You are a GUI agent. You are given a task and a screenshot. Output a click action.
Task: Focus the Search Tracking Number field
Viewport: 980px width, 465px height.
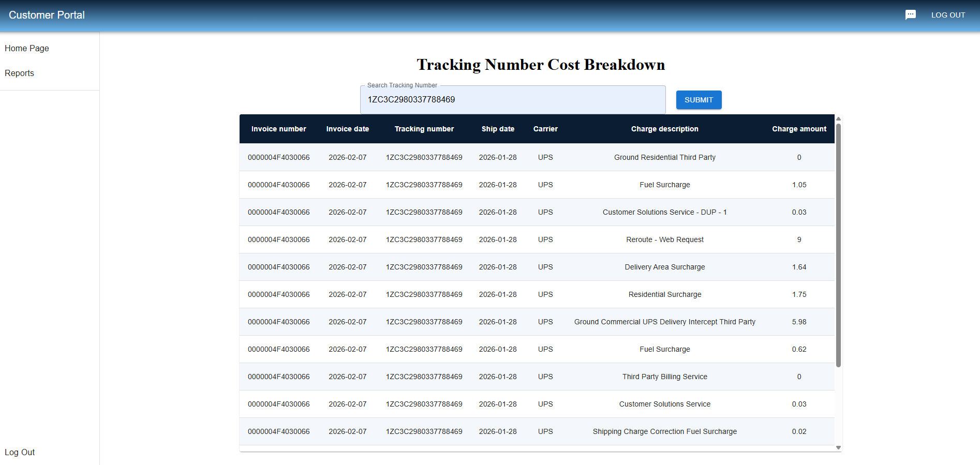click(x=512, y=100)
